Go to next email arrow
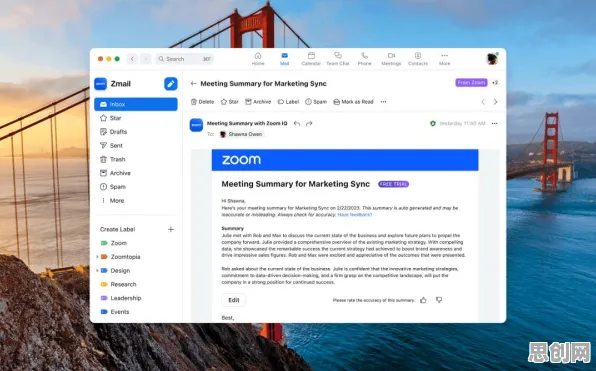 click(x=495, y=102)
